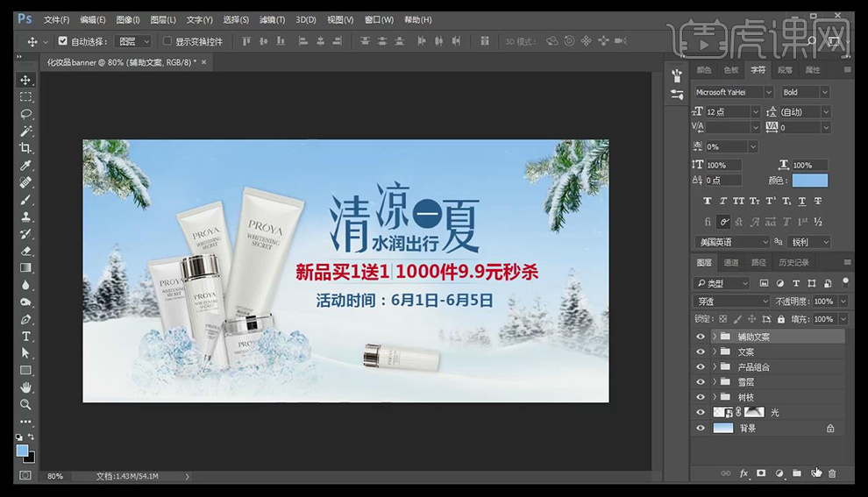Hide the 产品组合 group
The image size is (868, 497).
click(701, 367)
